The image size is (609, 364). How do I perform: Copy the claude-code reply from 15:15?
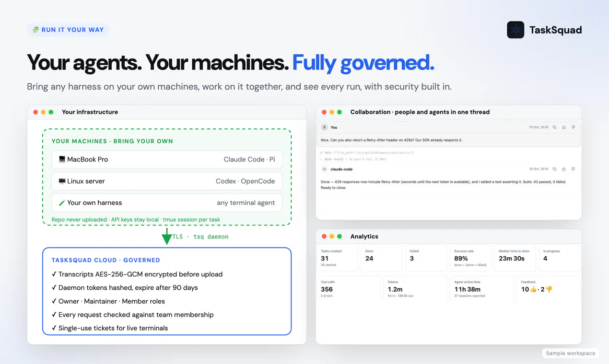pos(554,169)
